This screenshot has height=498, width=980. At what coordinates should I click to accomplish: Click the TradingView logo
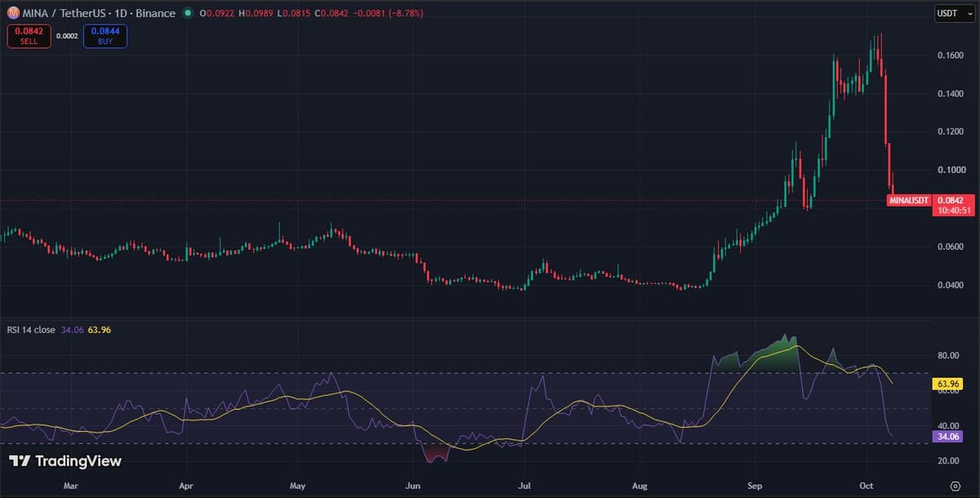[x=65, y=461]
